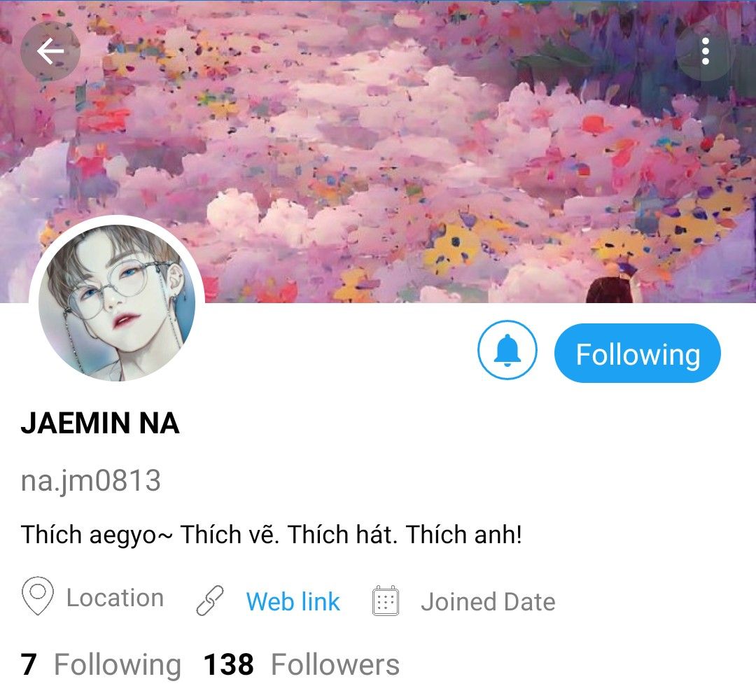The height and width of the screenshot is (700, 756).
Task: Click the Followers word label
Action: coord(335,665)
